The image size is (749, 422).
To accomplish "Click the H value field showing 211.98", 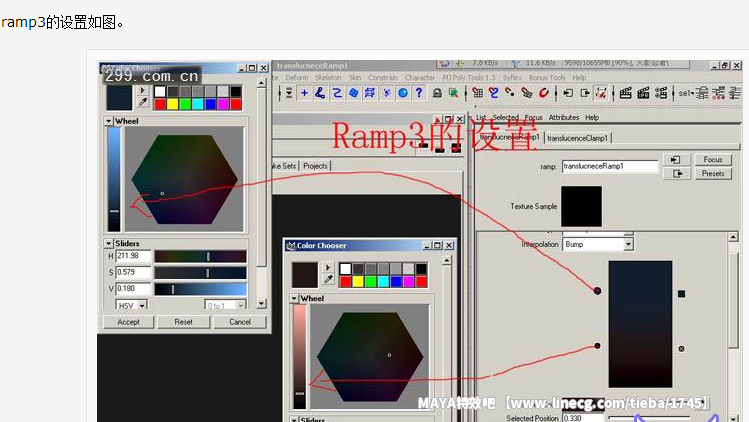I will point(133,256).
